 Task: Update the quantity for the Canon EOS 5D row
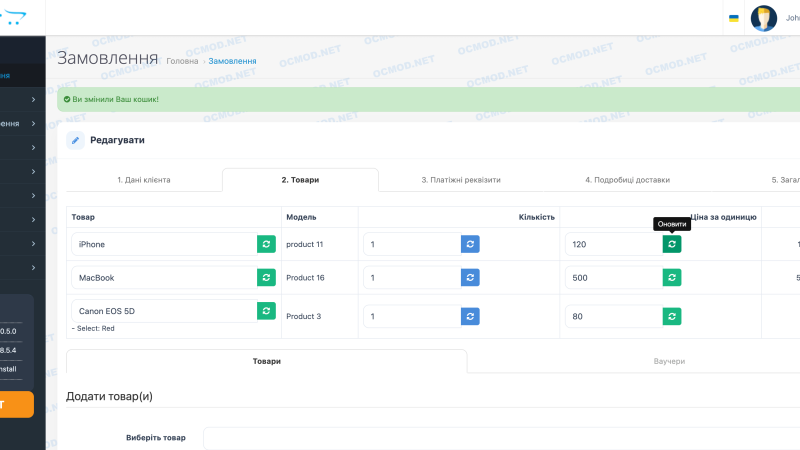470,316
